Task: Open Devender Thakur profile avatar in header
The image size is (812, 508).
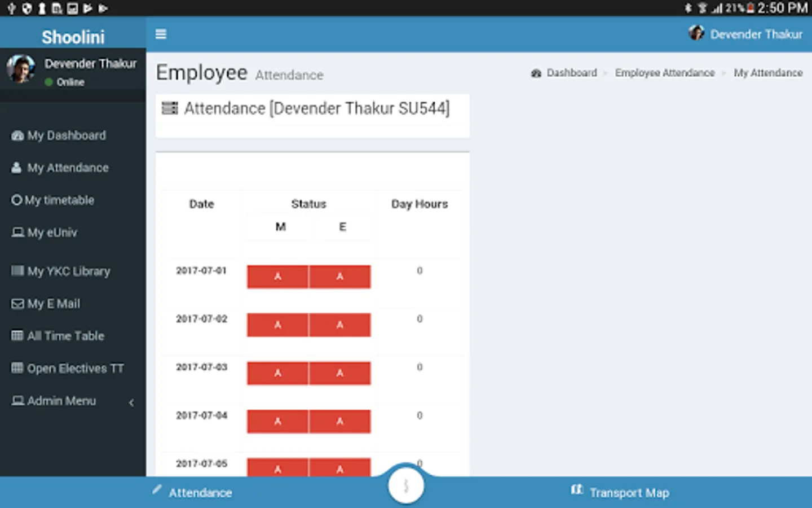Action: coord(696,33)
